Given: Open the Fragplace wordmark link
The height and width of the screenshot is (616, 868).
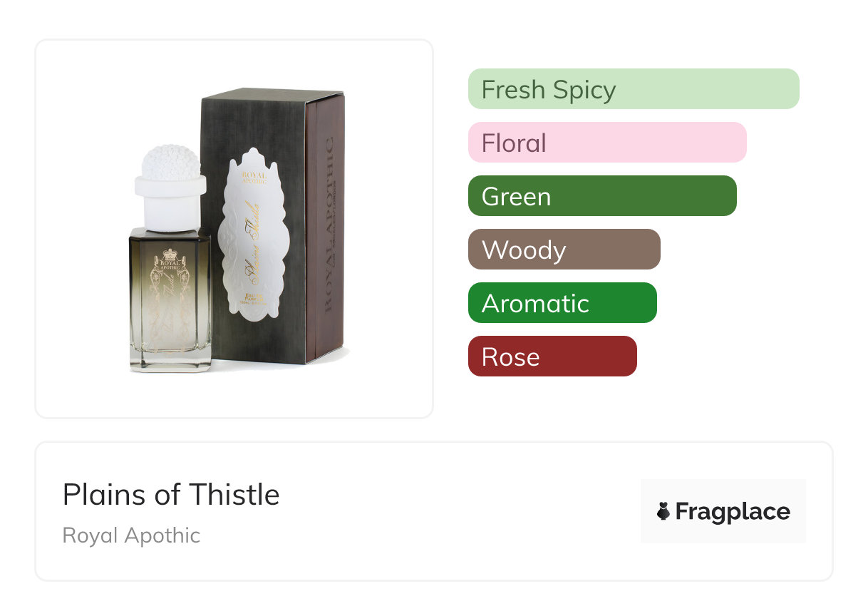Looking at the screenshot, I should point(733,511).
